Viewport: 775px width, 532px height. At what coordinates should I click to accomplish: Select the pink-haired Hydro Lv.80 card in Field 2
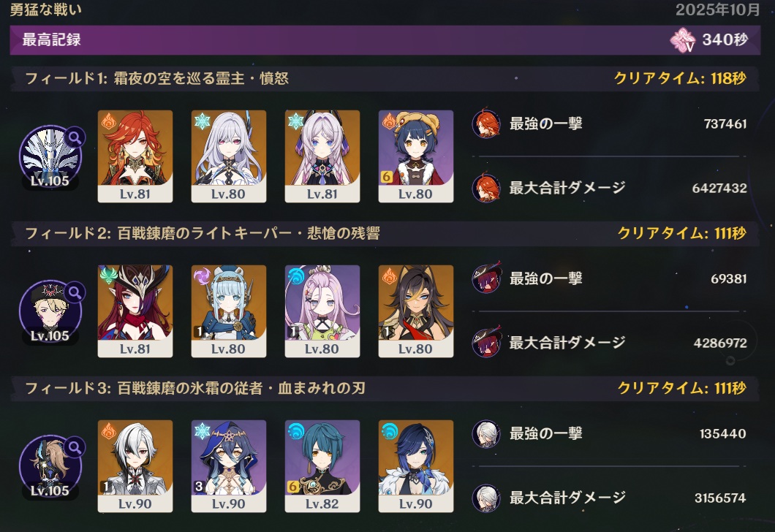[x=322, y=311]
